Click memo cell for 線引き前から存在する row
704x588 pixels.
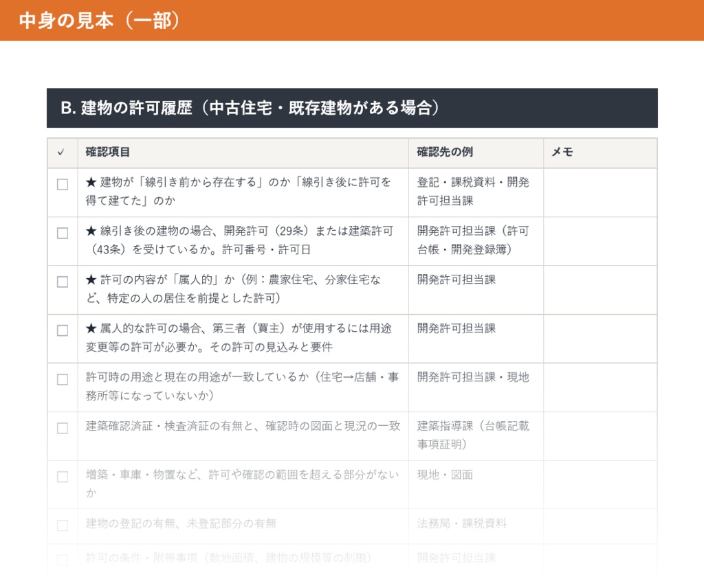(x=600, y=193)
